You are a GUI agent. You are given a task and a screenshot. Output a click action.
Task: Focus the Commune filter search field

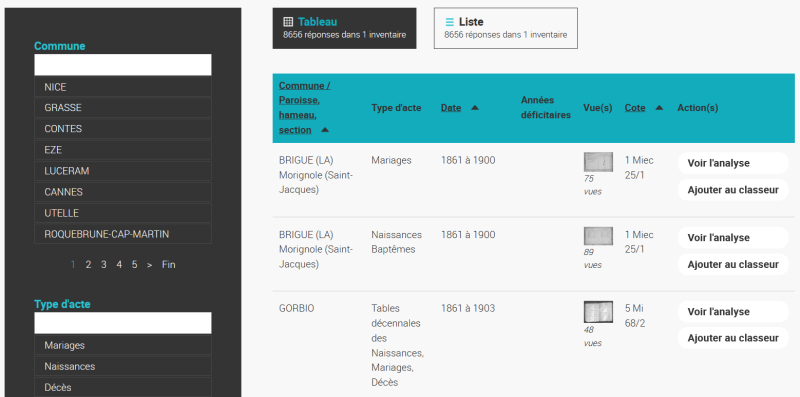coord(123,65)
